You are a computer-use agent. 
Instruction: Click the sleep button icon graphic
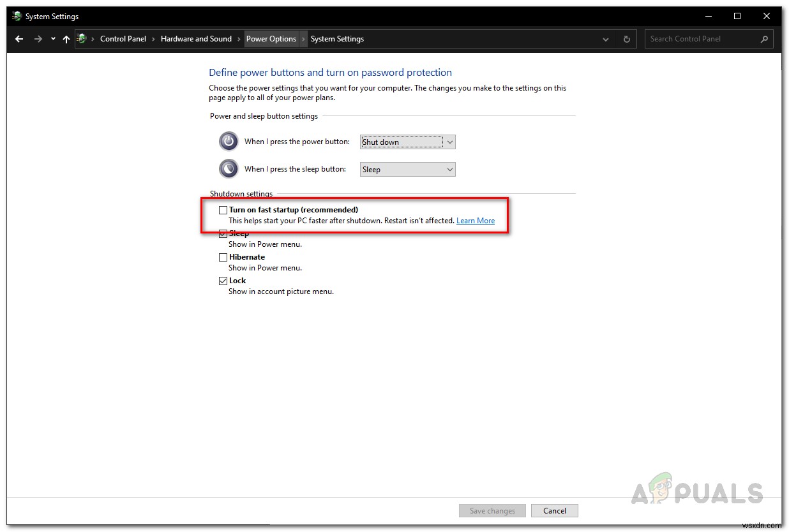tap(228, 168)
